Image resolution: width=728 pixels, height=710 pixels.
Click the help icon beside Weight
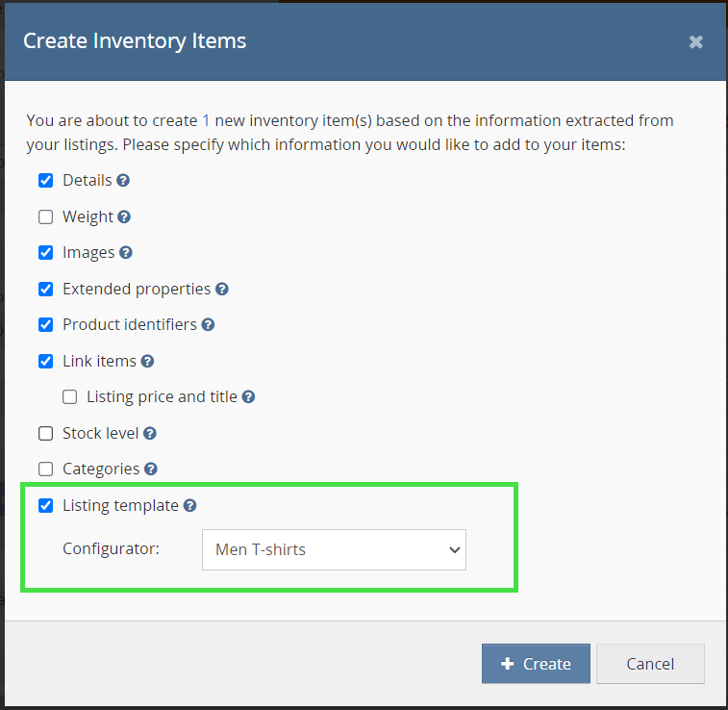124,217
